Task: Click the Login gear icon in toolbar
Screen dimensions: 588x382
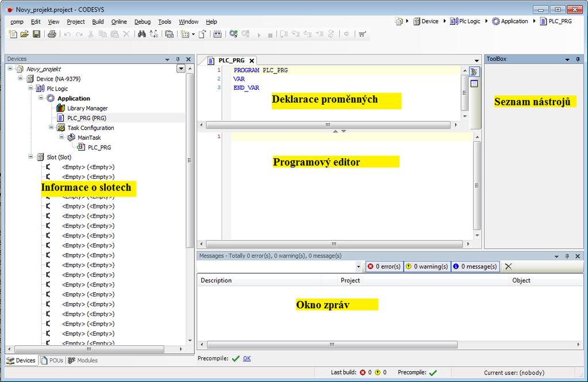Action: click(x=233, y=34)
